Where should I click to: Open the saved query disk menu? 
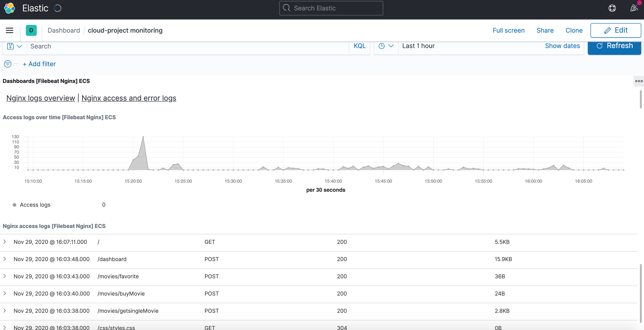[15, 46]
